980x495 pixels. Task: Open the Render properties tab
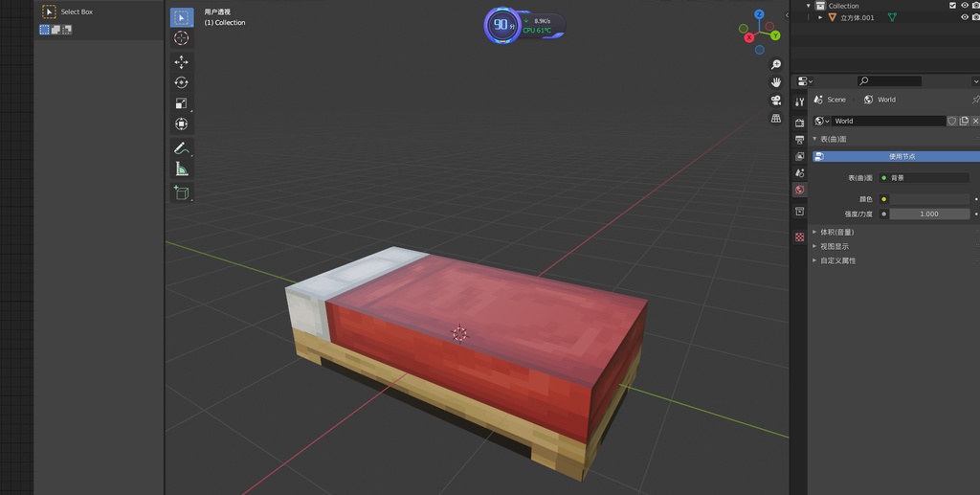[x=799, y=123]
